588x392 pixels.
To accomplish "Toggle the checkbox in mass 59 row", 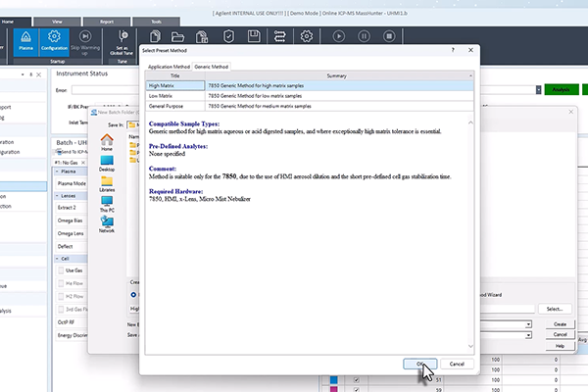I will [357, 390].
